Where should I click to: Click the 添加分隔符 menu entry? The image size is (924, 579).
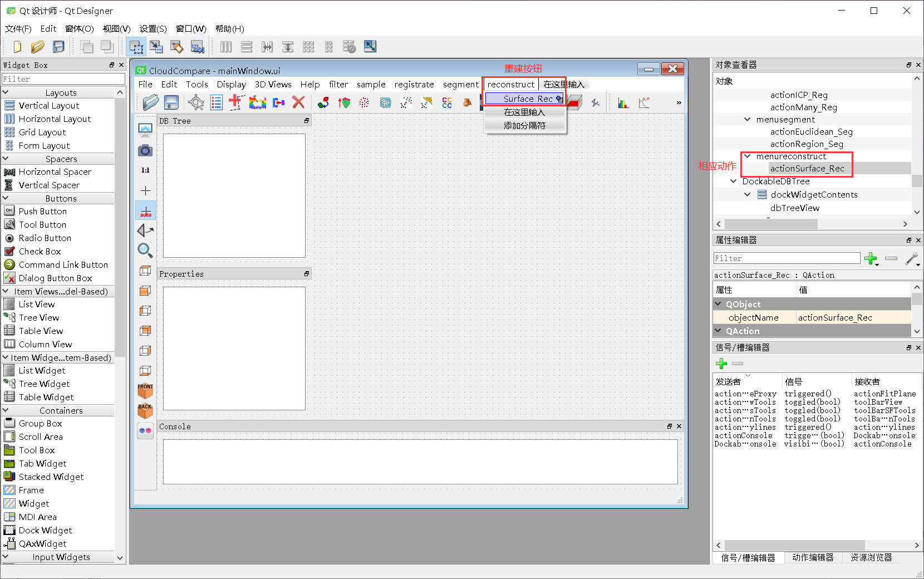(525, 125)
